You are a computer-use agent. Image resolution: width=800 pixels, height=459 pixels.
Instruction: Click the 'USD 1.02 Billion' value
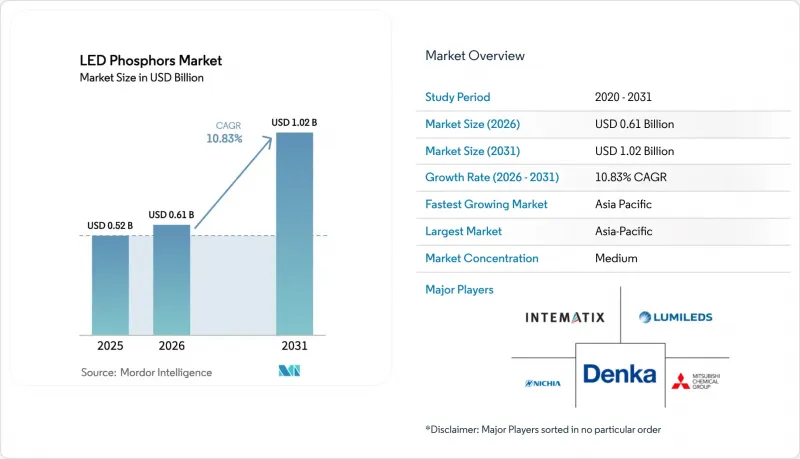point(634,151)
